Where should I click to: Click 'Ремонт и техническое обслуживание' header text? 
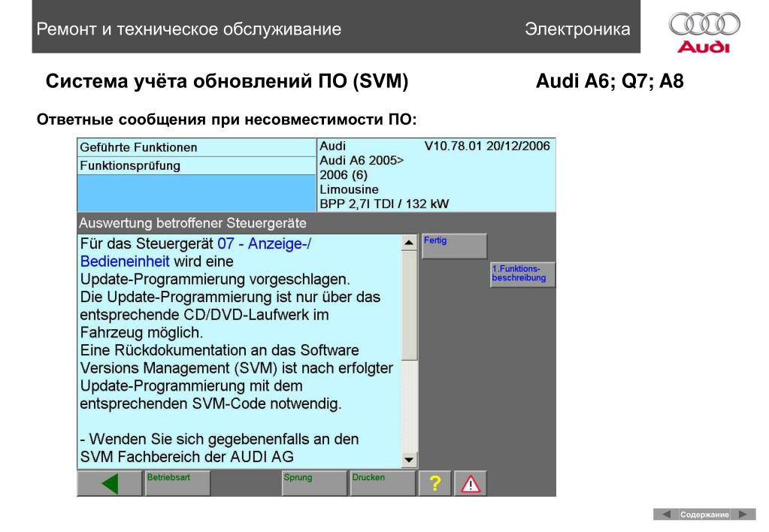click(x=189, y=29)
